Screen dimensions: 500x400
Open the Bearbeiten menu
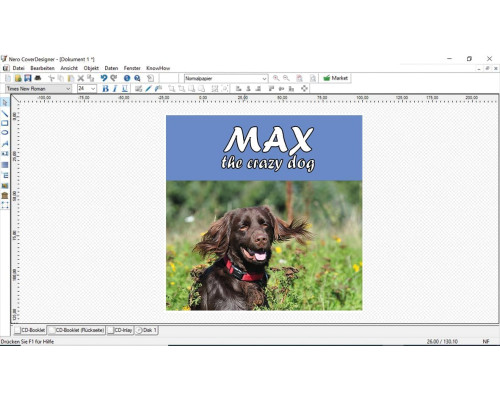coord(42,68)
